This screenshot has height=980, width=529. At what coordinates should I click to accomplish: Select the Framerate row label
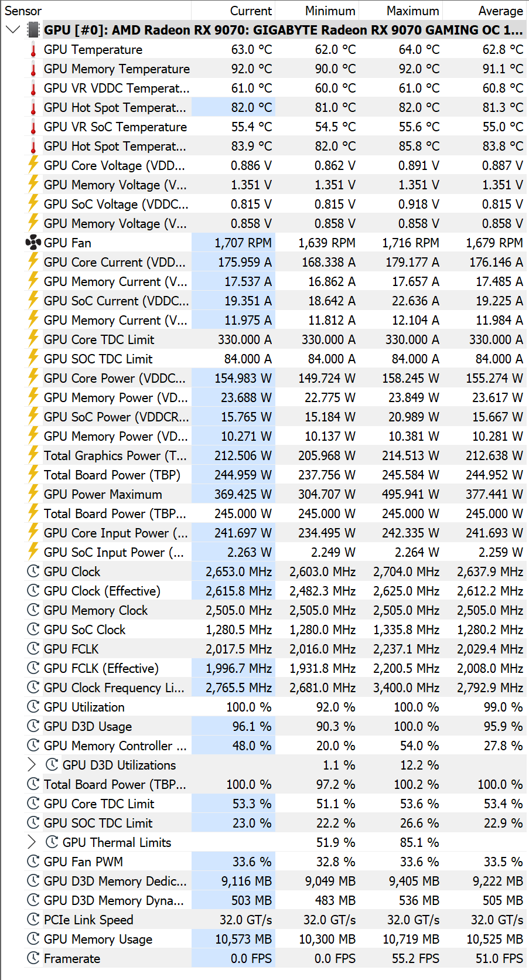click(x=72, y=958)
